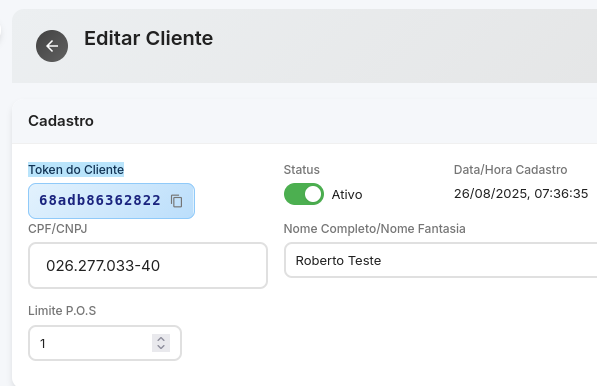Click the Data/Hora Cadastro label
This screenshot has height=386, width=597.
click(510, 170)
